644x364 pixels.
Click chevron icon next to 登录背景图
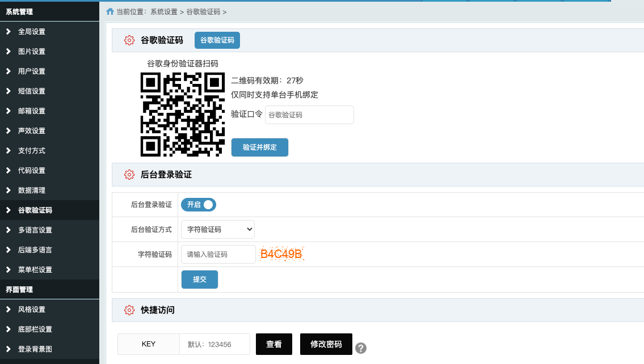pos(8,349)
